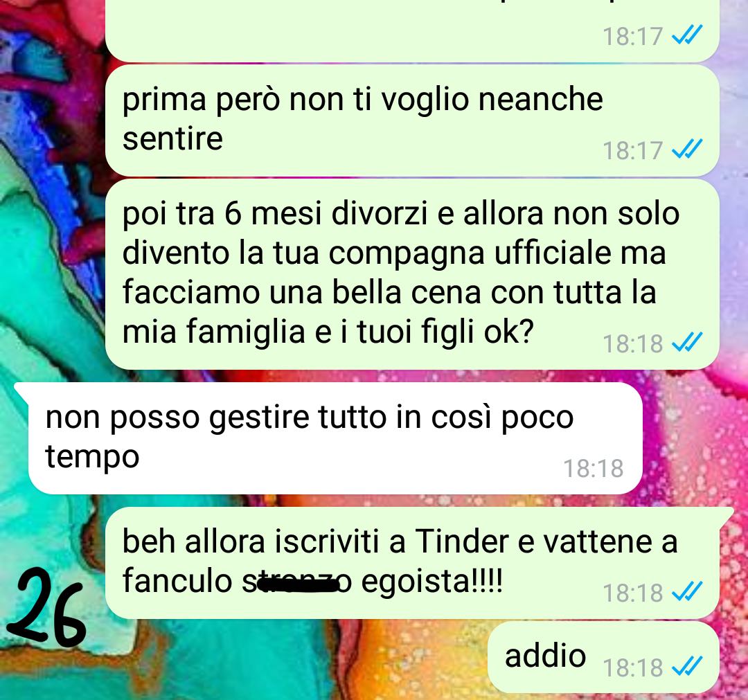748x700 pixels.
Task: Select the 'beh allora iscriviti a Tinder' message
Action: [412, 563]
